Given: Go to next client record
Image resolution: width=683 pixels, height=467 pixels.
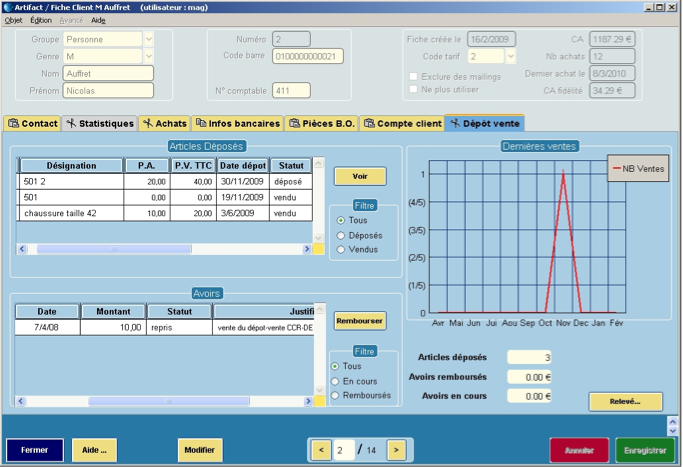Looking at the screenshot, I should pos(396,450).
